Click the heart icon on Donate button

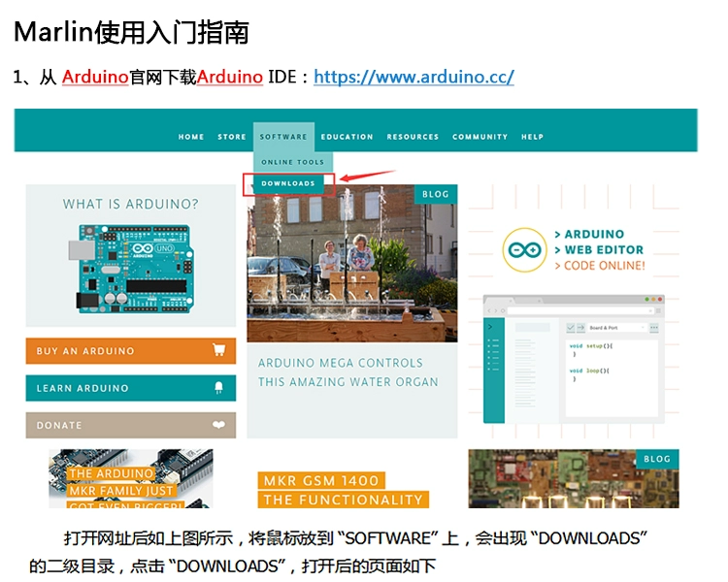click(218, 424)
